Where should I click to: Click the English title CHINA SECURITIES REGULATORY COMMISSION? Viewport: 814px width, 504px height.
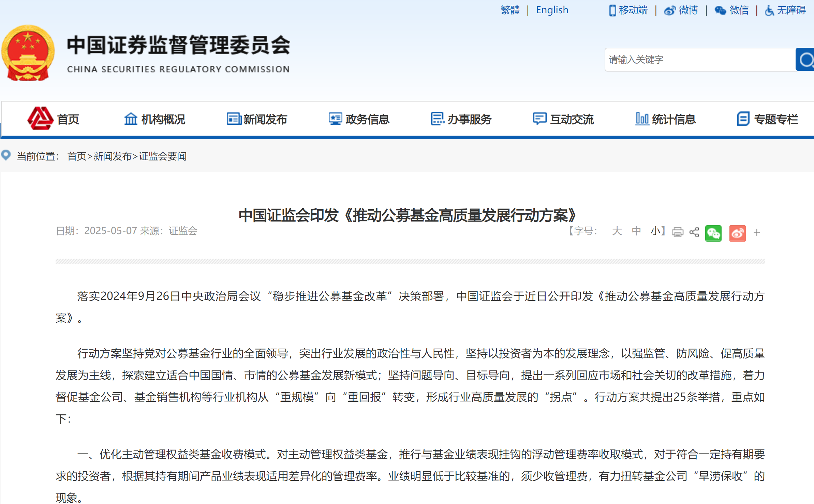pyautogui.click(x=178, y=69)
